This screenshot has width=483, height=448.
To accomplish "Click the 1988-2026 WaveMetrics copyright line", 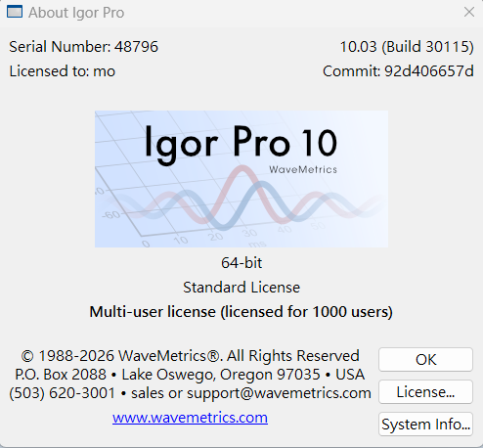I will pyautogui.click(x=190, y=356).
